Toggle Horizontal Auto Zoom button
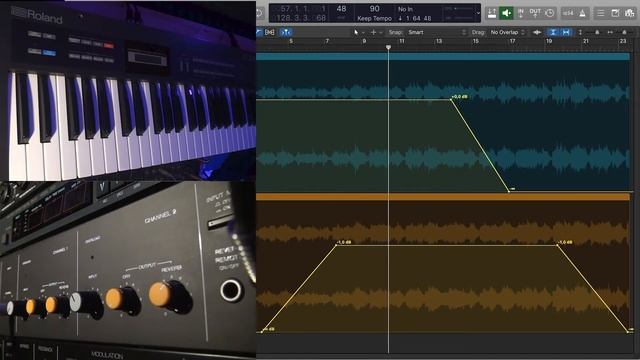Viewport: 640px width, 360px height. tap(566, 32)
